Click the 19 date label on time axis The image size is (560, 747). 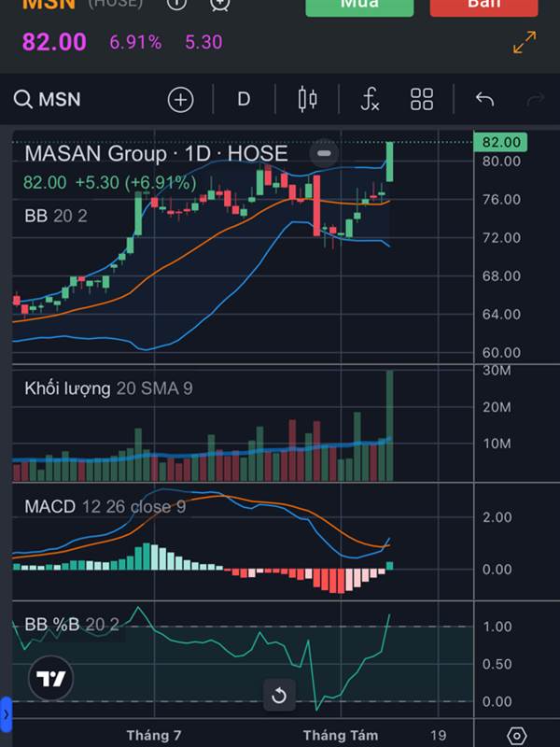tap(438, 735)
